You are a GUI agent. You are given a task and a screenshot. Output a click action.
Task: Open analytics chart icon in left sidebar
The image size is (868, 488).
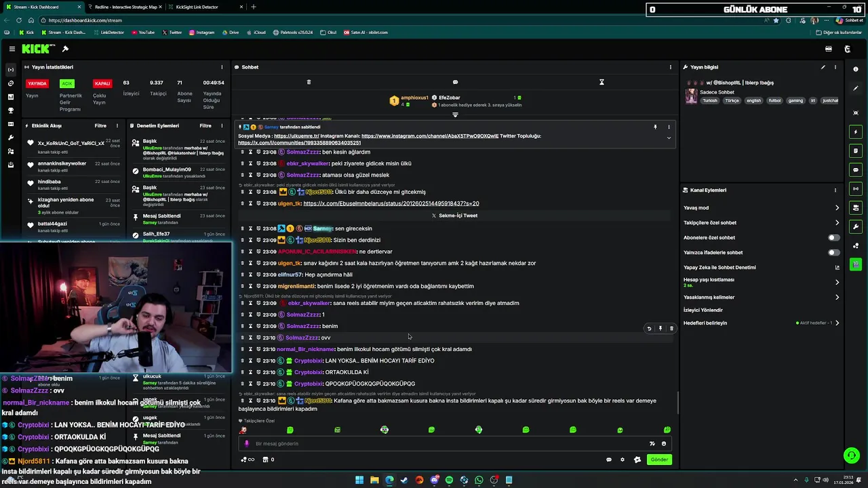point(11,97)
